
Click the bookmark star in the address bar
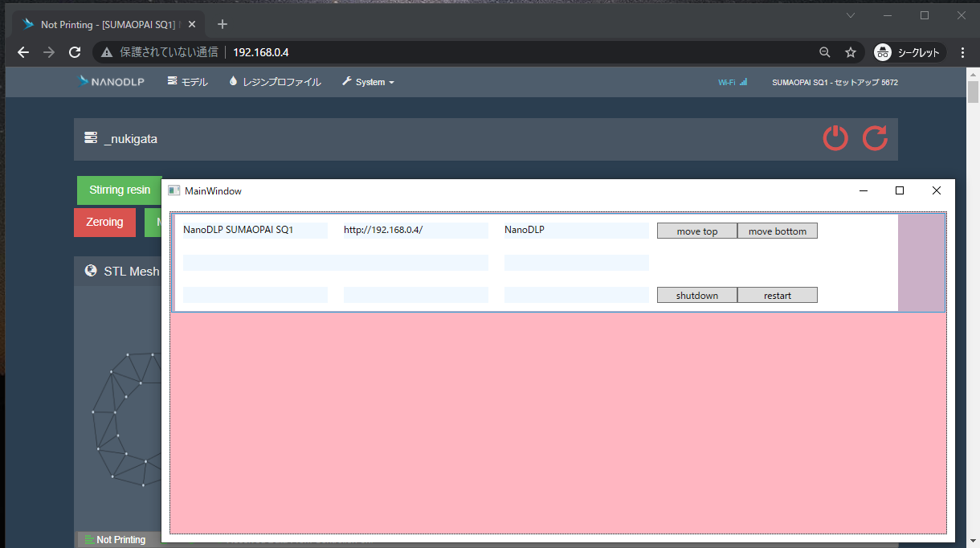pos(851,51)
